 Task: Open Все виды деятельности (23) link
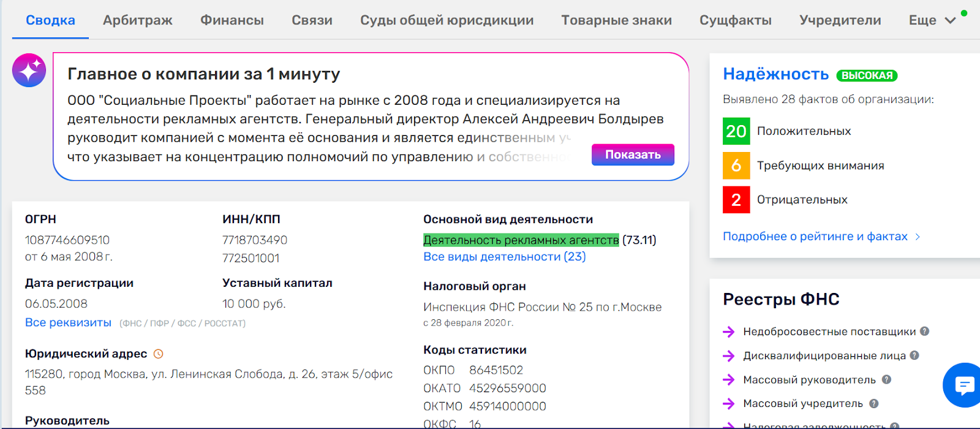[504, 257]
